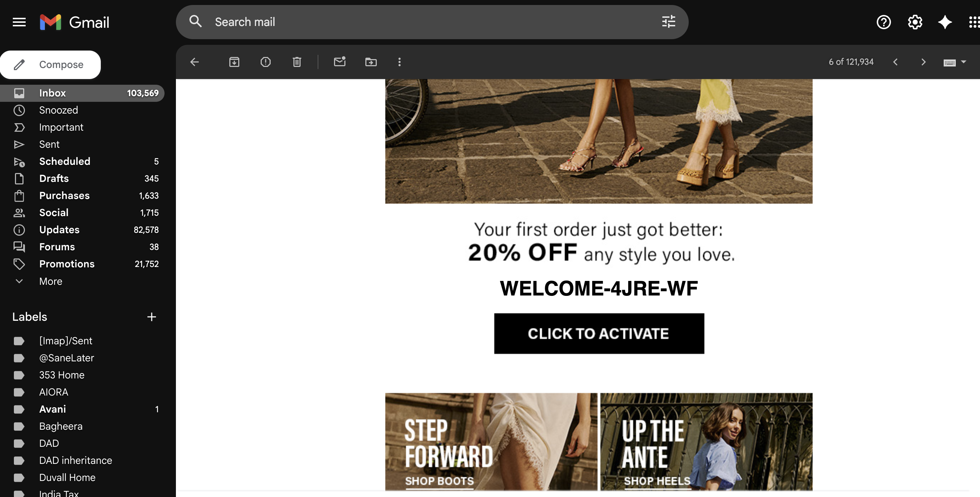Navigate to the newer email
Viewport: 980px width, 497px height.
coord(896,62)
